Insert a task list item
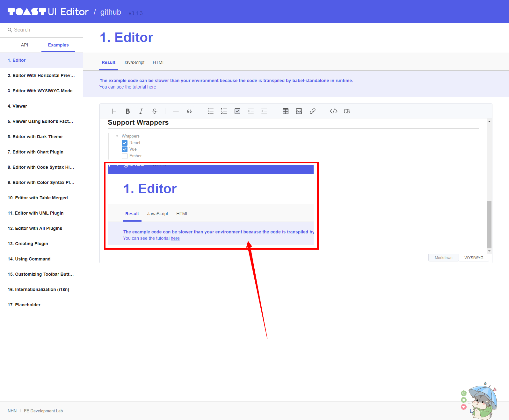Screen dimensions: 509x420 (237, 111)
